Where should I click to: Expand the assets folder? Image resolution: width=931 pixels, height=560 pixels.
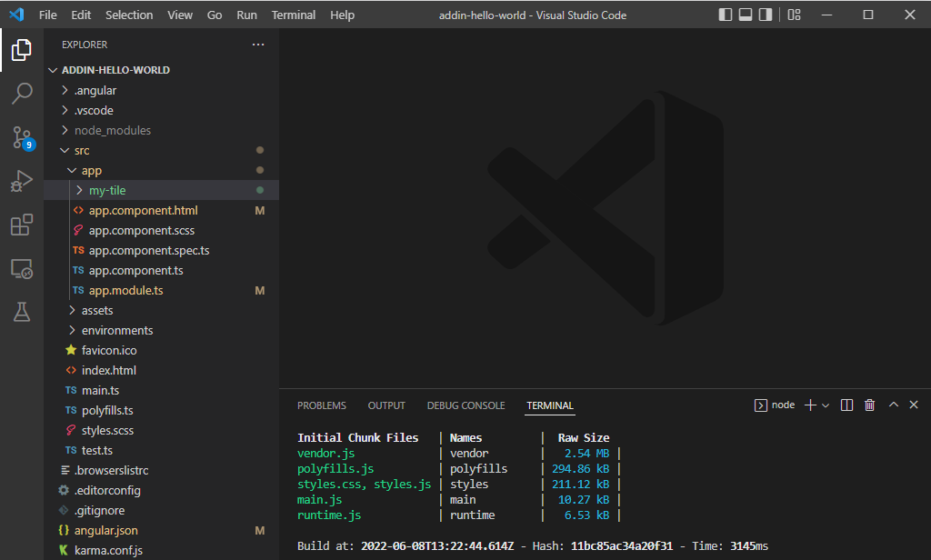click(162, 310)
